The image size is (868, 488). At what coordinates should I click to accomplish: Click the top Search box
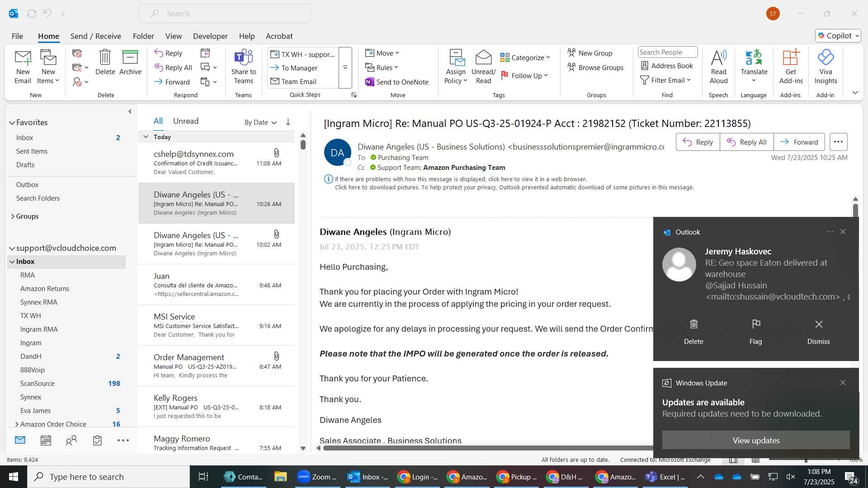tap(225, 14)
